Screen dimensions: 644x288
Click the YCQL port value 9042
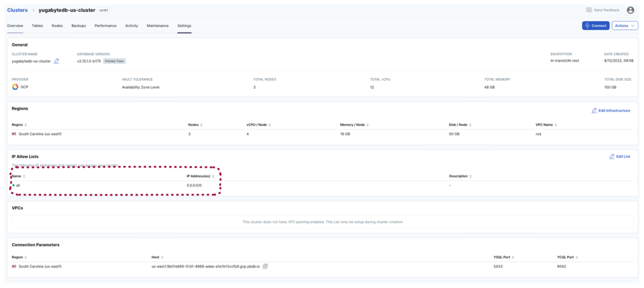pyautogui.click(x=562, y=266)
